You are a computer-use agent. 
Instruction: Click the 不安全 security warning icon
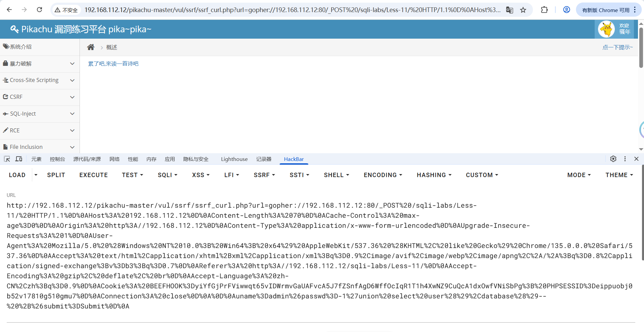66,10
